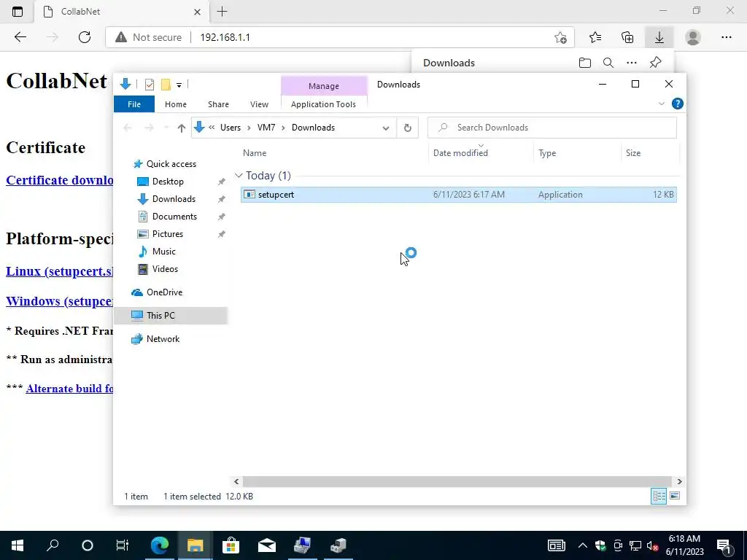The height and width of the screenshot is (560, 747).
Task: Click Users in the address breadcrumb
Action: [230, 128]
